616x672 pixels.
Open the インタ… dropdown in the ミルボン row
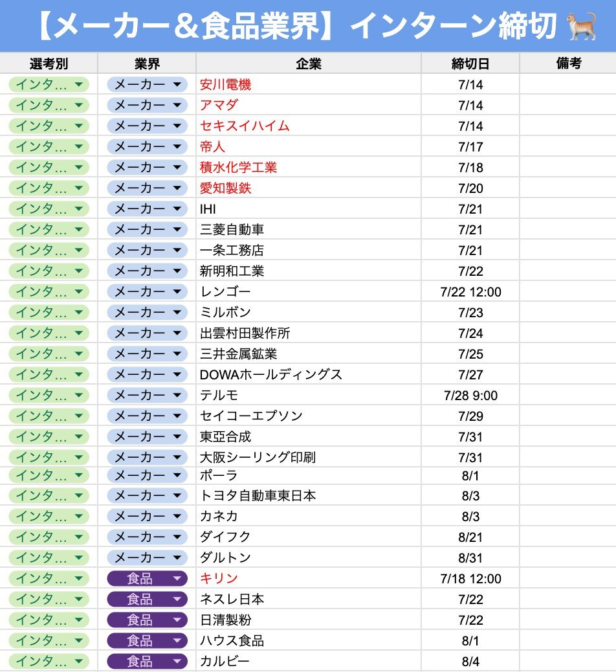[49, 313]
